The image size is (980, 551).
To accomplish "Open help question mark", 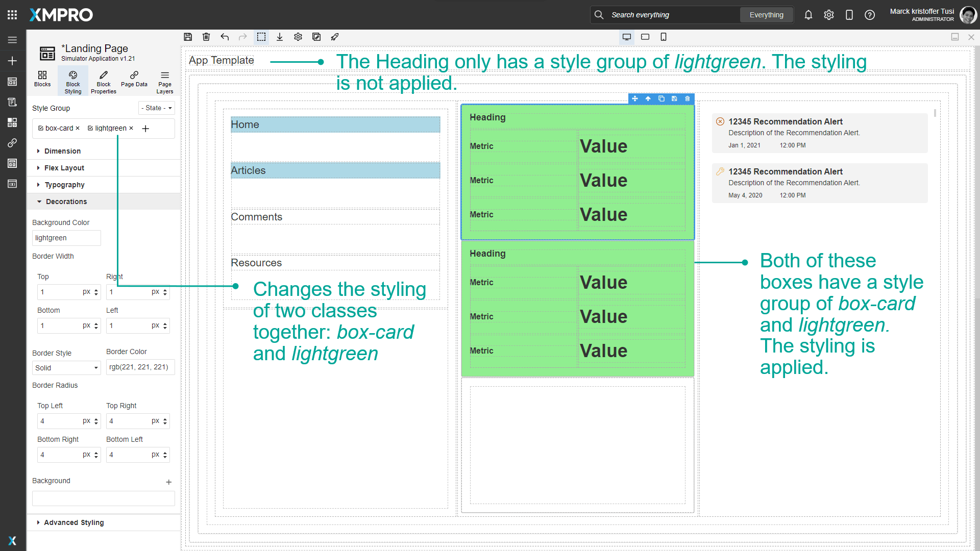I will [870, 15].
